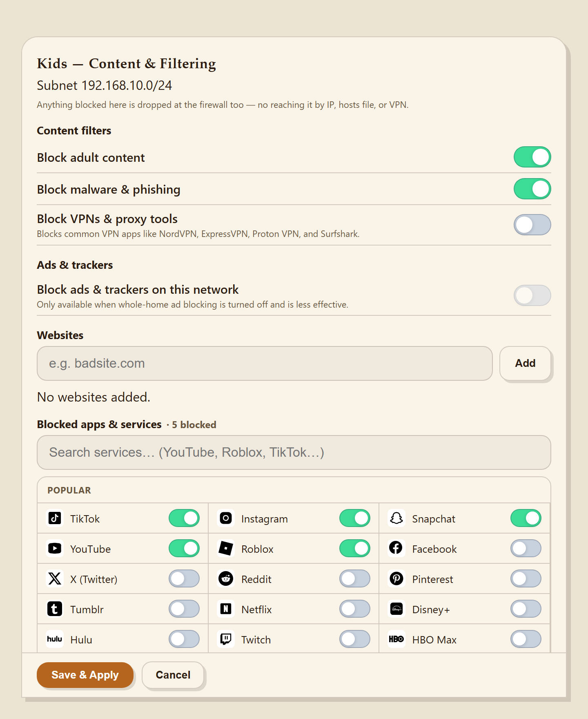
Task: Enable the Reddit block toggle
Action: click(x=355, y=578)
